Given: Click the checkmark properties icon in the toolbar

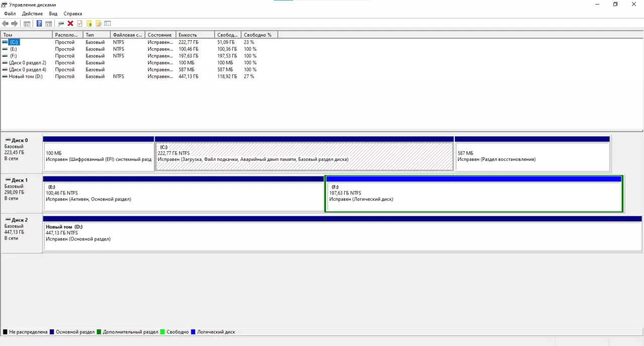Looking at the screenshot, I should click(x=79, y=24).
